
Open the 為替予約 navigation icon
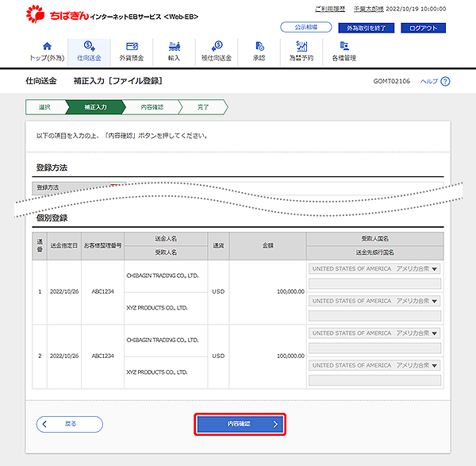pyautogui.click(x=301, y=46)
